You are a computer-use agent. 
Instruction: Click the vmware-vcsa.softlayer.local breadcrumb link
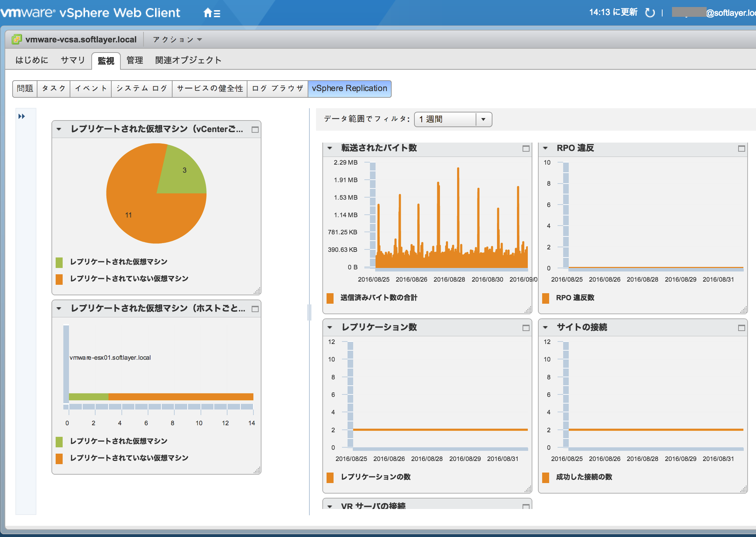pyautogui.click(x=81, y=39)
